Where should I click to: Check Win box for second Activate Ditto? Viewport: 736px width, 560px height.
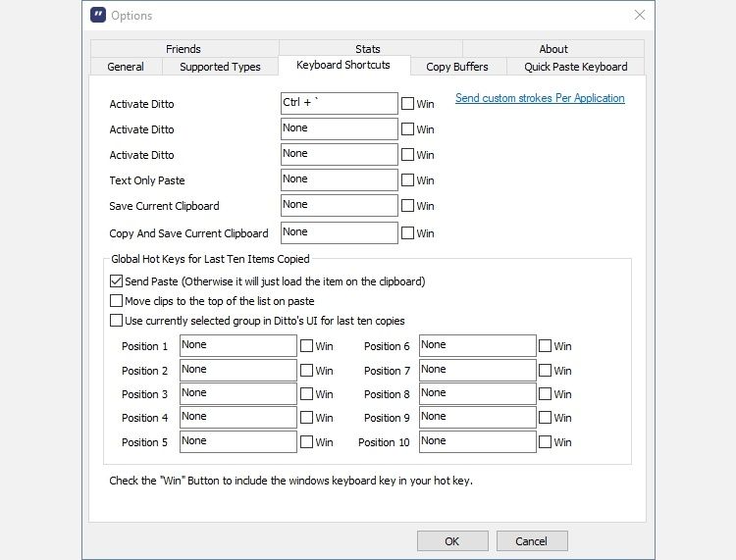point(407,129)
